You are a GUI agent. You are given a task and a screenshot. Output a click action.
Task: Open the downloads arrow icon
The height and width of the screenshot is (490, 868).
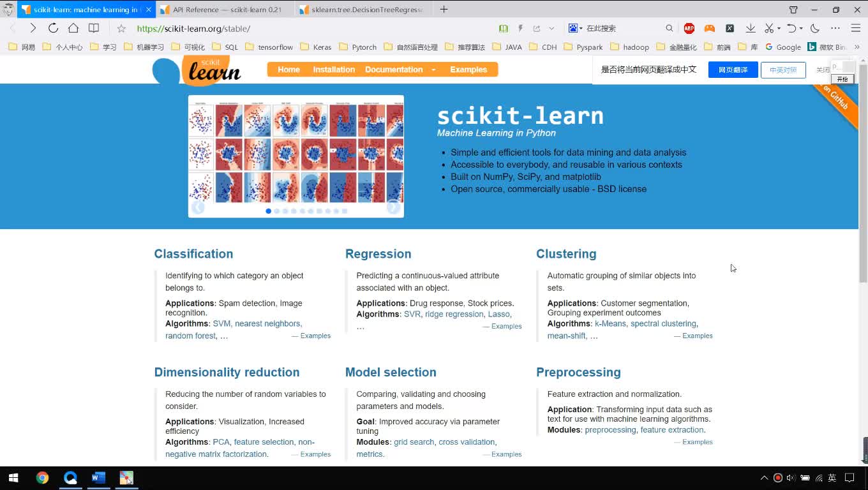[751, 28]
